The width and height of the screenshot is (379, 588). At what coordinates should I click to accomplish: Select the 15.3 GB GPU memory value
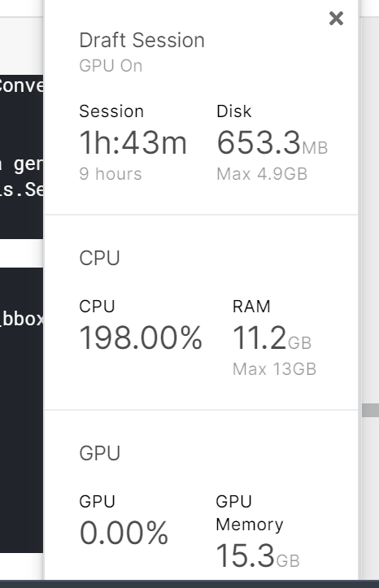tap(258, 555)
